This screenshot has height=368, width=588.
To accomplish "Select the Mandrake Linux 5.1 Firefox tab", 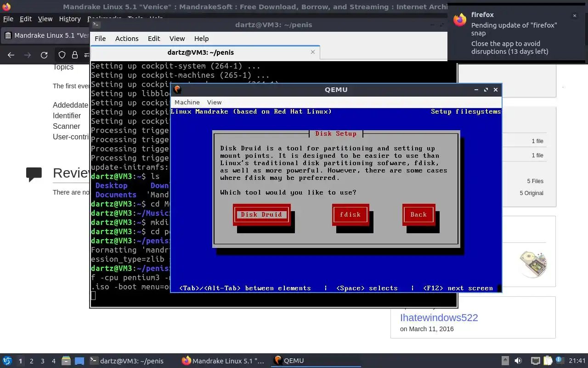I will click(x=46, y=35).
